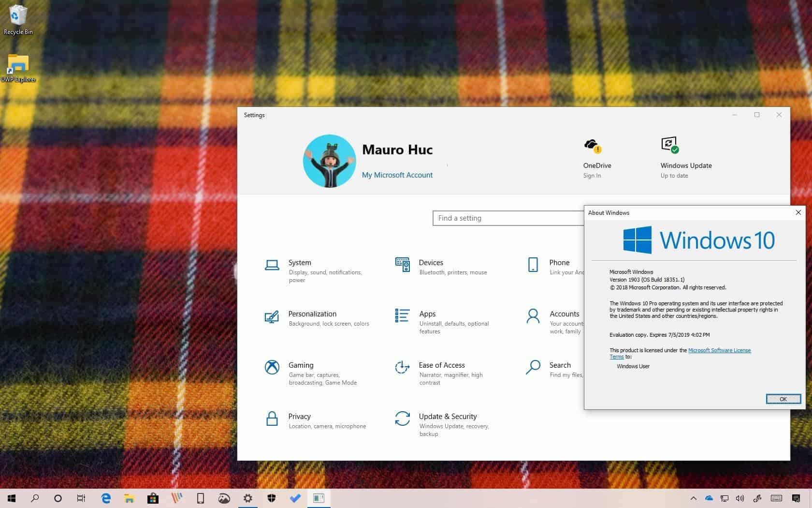Open the Start menu
This screenshot has height=508, width=812.
coord(12,498)
